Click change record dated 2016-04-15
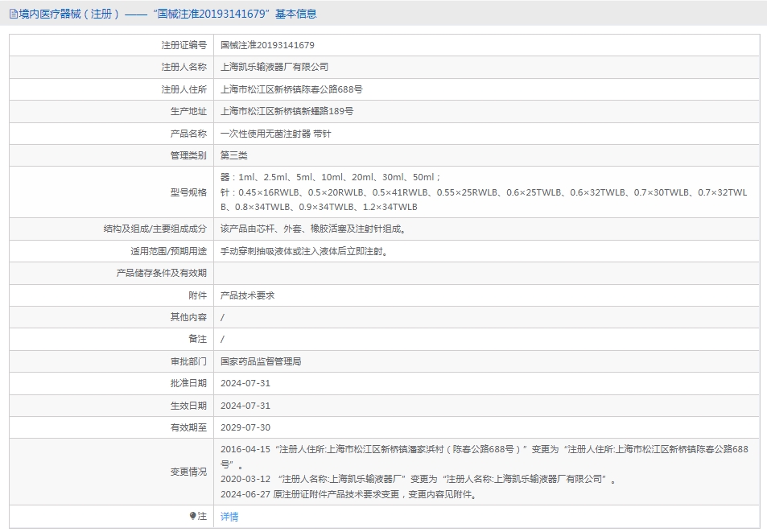Image resolution: width=767 pixels, height=532 pixels. click(484, 456)
